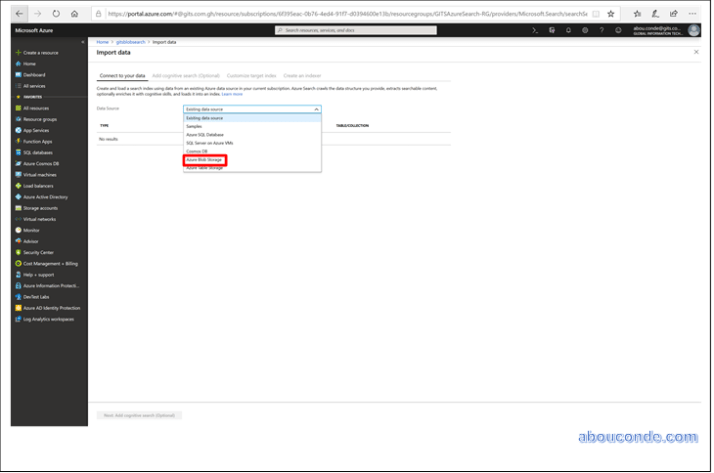Select Azure Blob Storage from the list
This screenshot has height=473, width=714.
tap(205, 160)
